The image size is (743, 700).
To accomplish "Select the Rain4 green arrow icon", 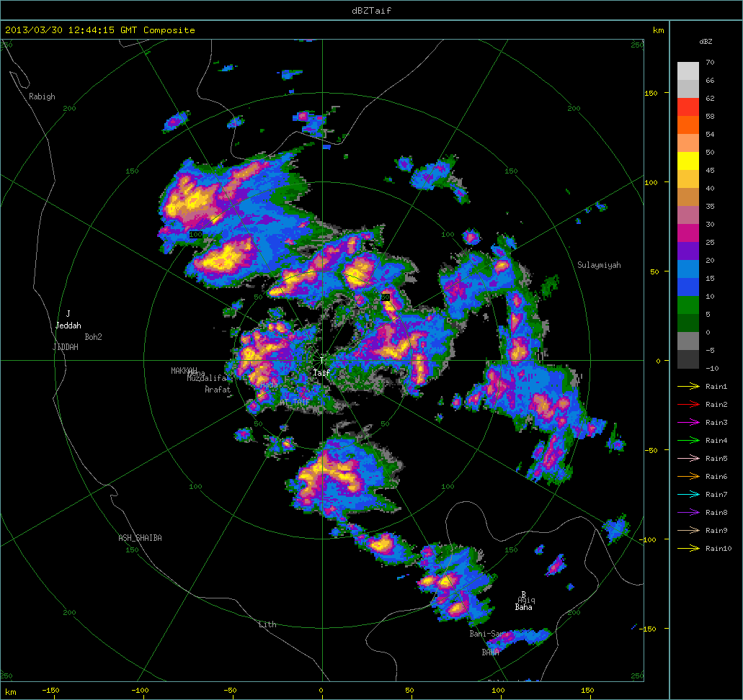I will (689, 441).
